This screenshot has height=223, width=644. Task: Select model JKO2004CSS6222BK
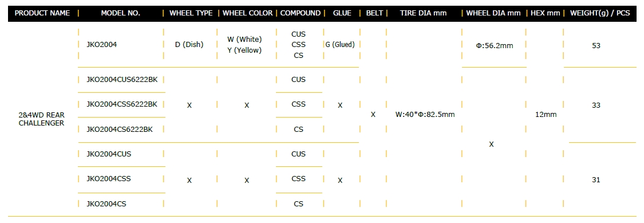coord(122,104)
